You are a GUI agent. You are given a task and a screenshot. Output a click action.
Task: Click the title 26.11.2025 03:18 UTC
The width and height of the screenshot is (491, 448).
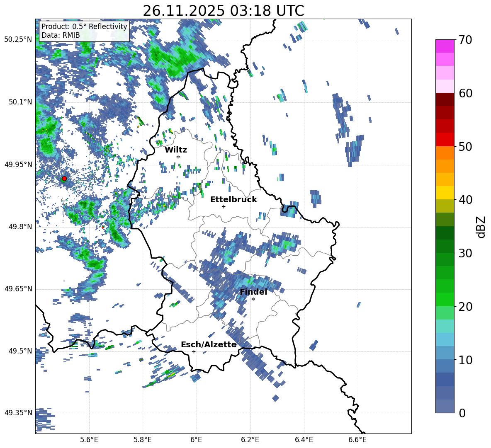click(x=224, y=11)
